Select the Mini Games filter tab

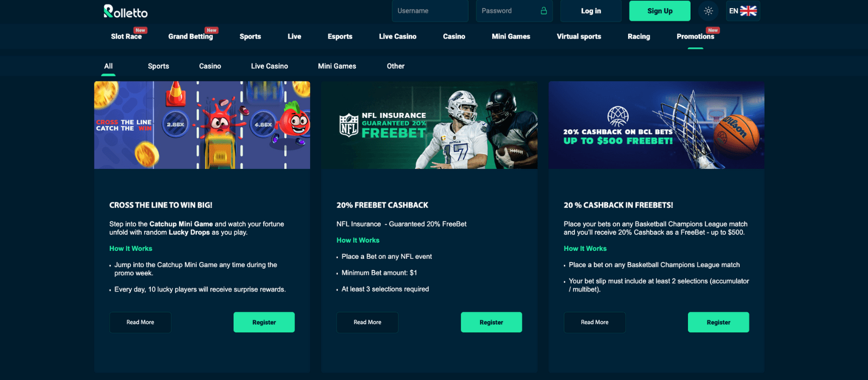coord(337,66)
